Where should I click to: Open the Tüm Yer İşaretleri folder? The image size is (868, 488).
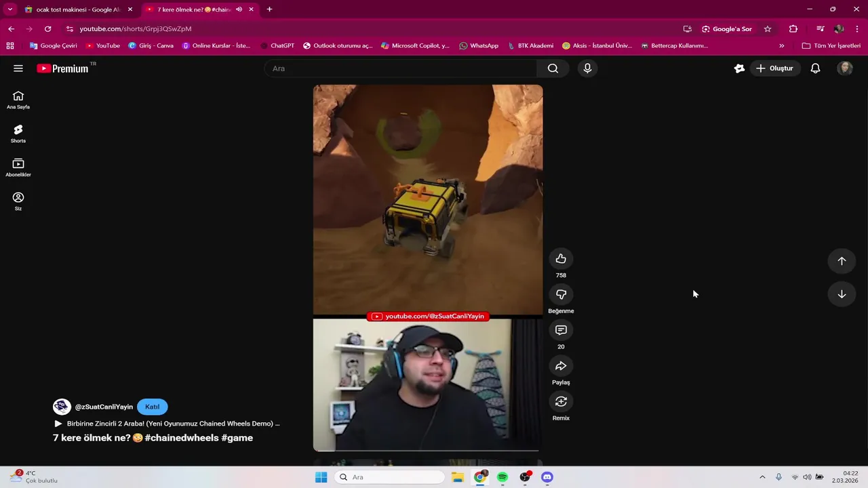(831, 45)
